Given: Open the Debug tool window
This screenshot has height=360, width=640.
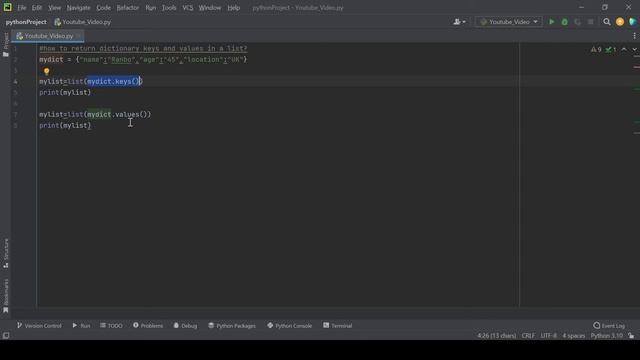Looking at the screenshot, I should click(x=185, y=326).
